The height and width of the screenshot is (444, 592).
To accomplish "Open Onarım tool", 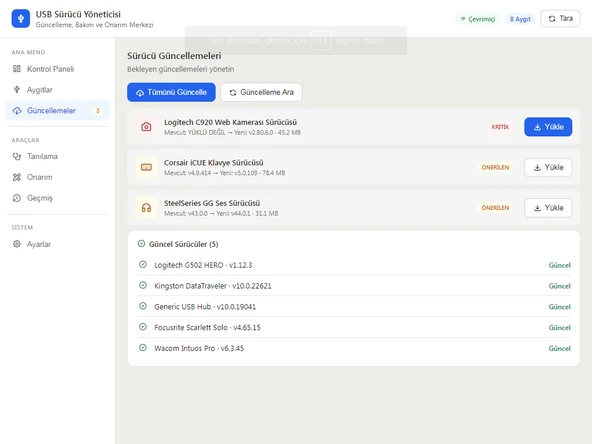I will point(57,177).
